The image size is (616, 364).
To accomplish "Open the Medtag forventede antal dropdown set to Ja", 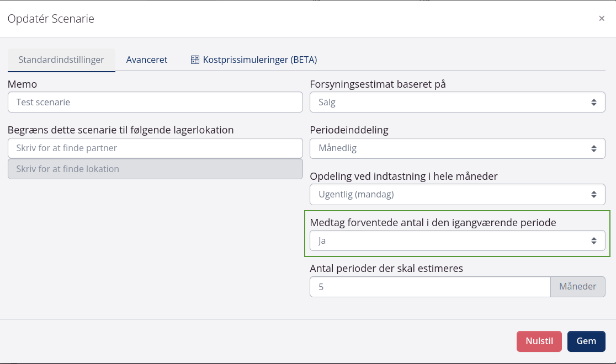I will click(457, 240).
